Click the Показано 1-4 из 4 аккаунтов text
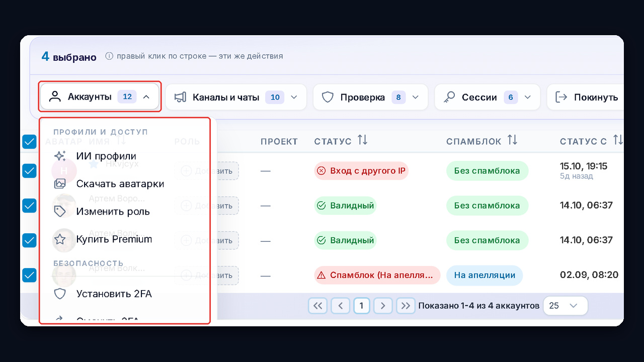644x362 pixels. pyautogui.click(x=479, y=306)
